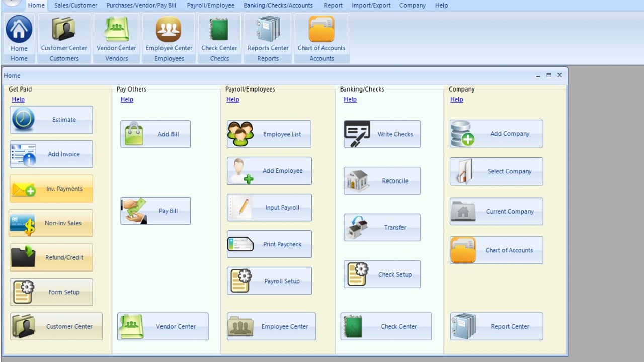Screen dimensions: 644x362
Task: Click the Employee Center ribbon icon
Action: 169,33
